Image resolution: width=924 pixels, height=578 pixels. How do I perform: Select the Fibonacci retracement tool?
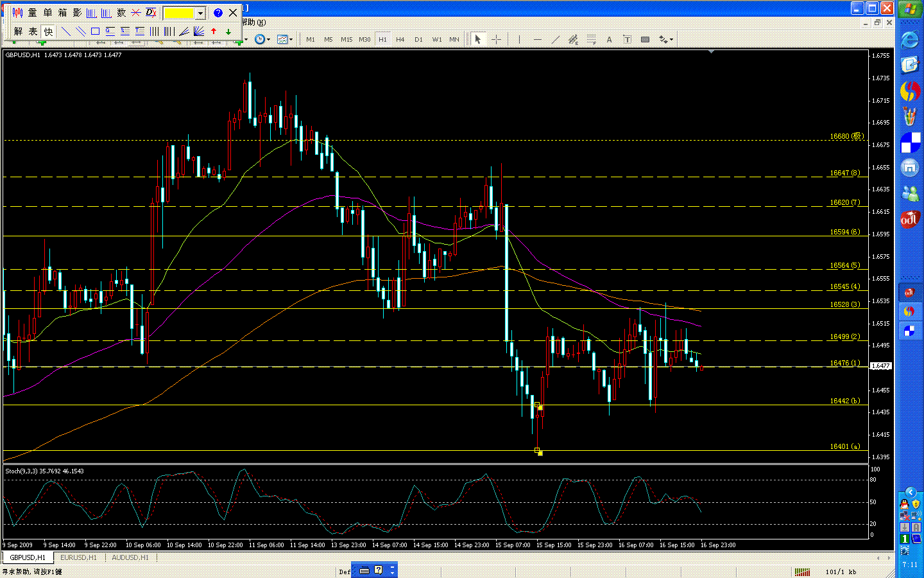pyautogui.click(x=591, y=39)
